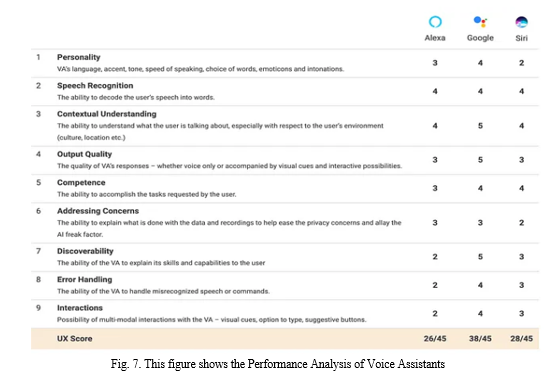Click the Output Quality heading
Image resolution: width=553 pixels, height=377 pixels.
pos(84,154)
